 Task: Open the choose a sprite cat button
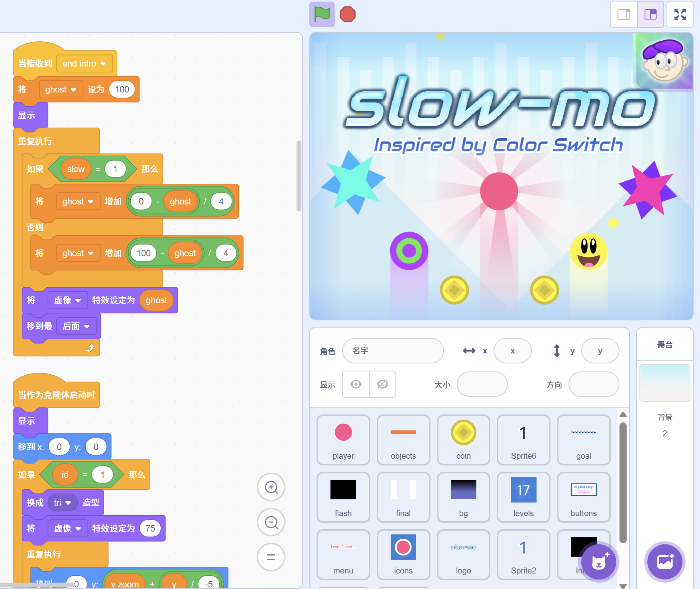[598, 562]
